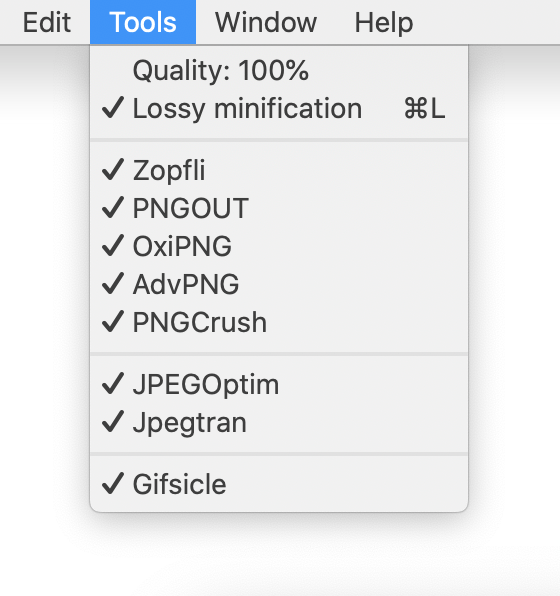Uncheck the Jpegtran tool entry
Image resolution: width=560 pixels, height=596 pixels.
coord(279,422)
